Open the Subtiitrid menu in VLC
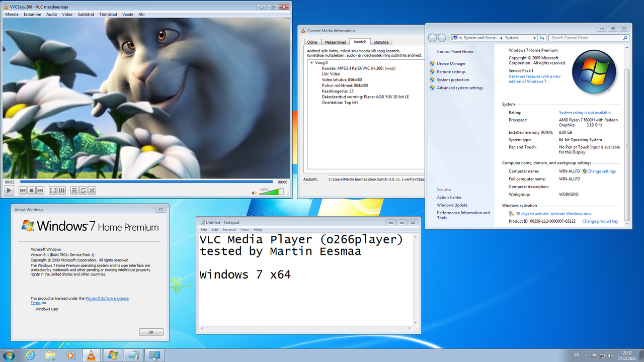This screenshot has height=362, width=644. click(86, 14)
